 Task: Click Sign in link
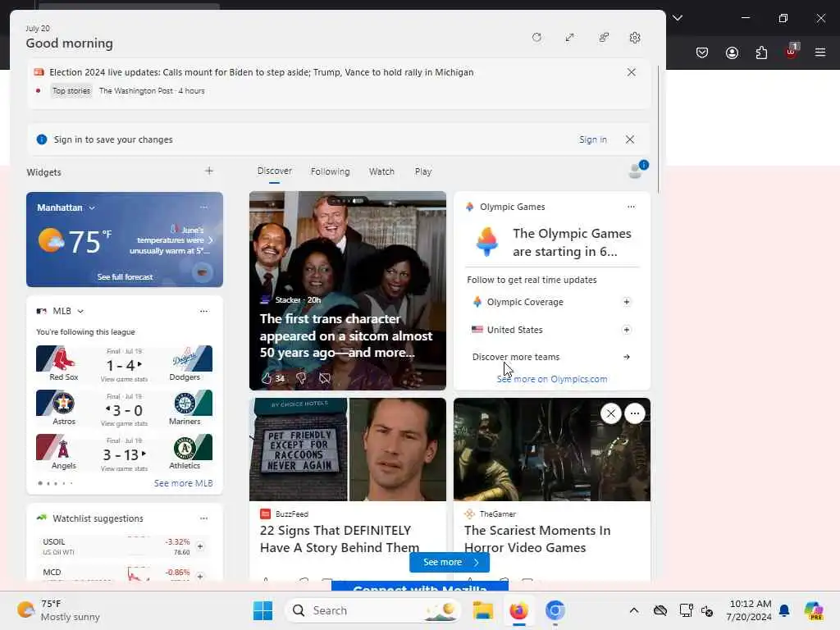click(x=592, y=139)
